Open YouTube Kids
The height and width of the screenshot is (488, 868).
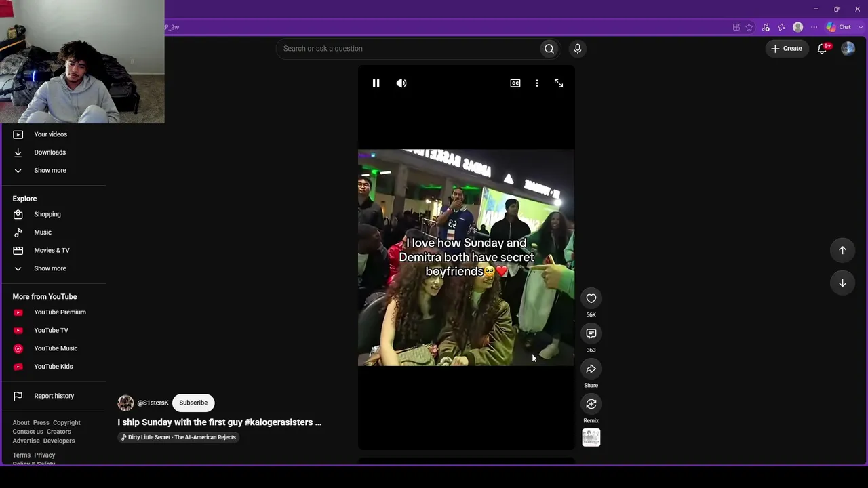(x=54, y=367)
